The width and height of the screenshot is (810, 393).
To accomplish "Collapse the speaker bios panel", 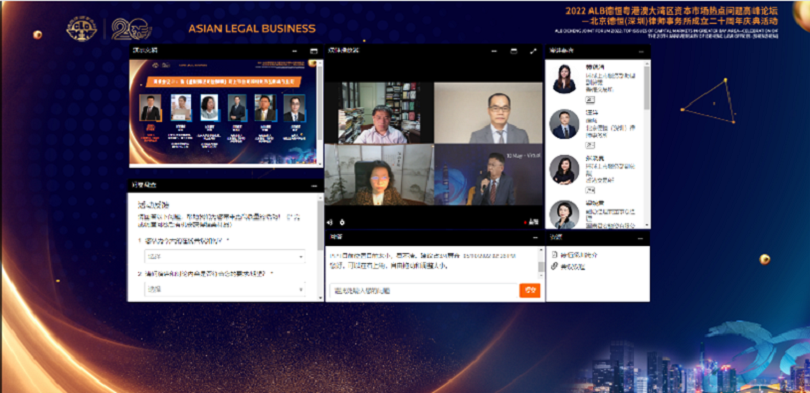I will click(641, 51).
